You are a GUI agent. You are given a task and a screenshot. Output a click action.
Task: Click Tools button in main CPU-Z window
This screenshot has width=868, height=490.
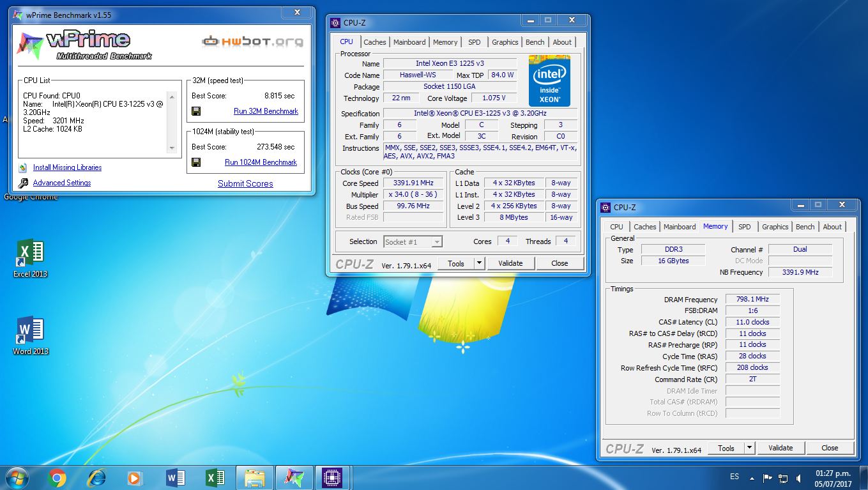pyautogui.click(x=456, y=263)
